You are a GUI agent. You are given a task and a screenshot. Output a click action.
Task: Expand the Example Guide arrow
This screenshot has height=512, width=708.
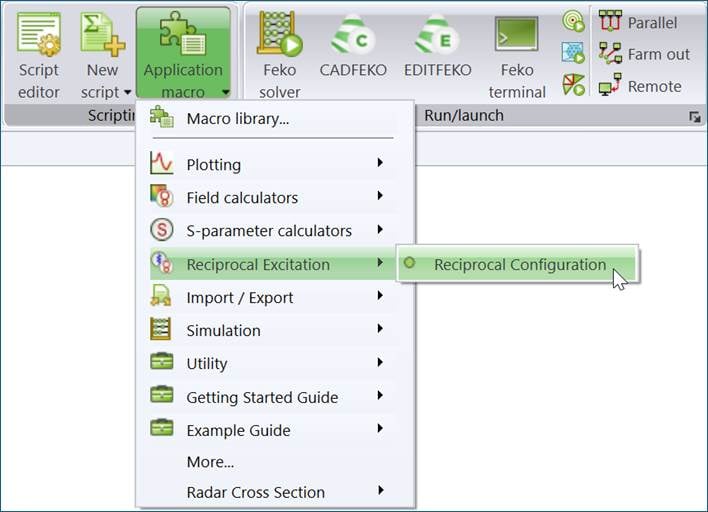coord(380,428)
